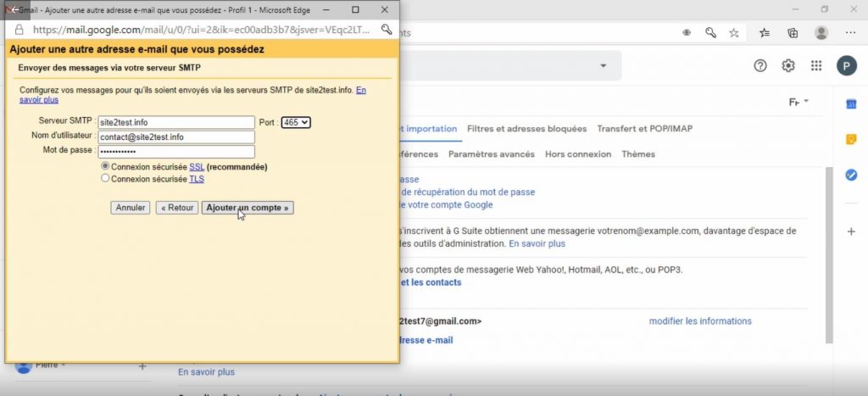Image resolution: width=868 pixels, height=396 pixels.
Task: Click the plus icon to get add-ons
Action: 851,231
